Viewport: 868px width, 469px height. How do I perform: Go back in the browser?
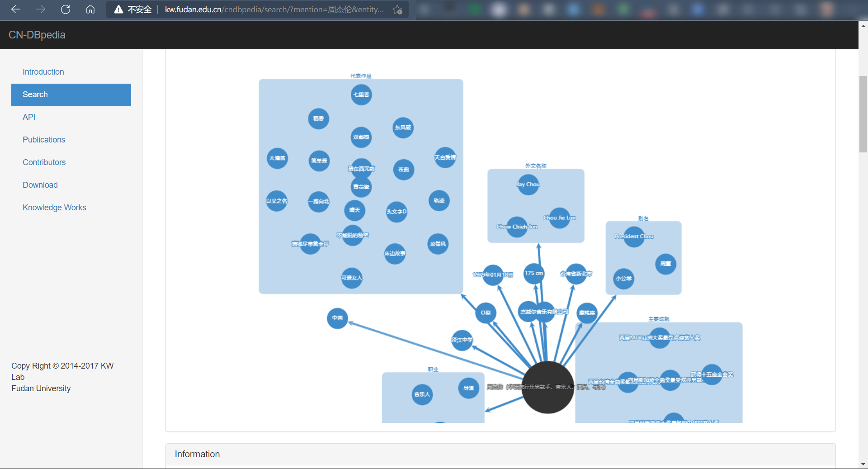click(16, 9)
